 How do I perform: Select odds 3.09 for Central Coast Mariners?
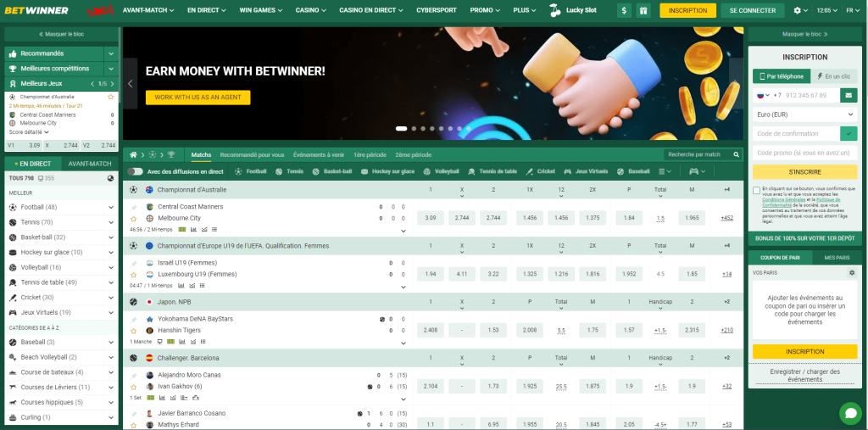(430, 218)
